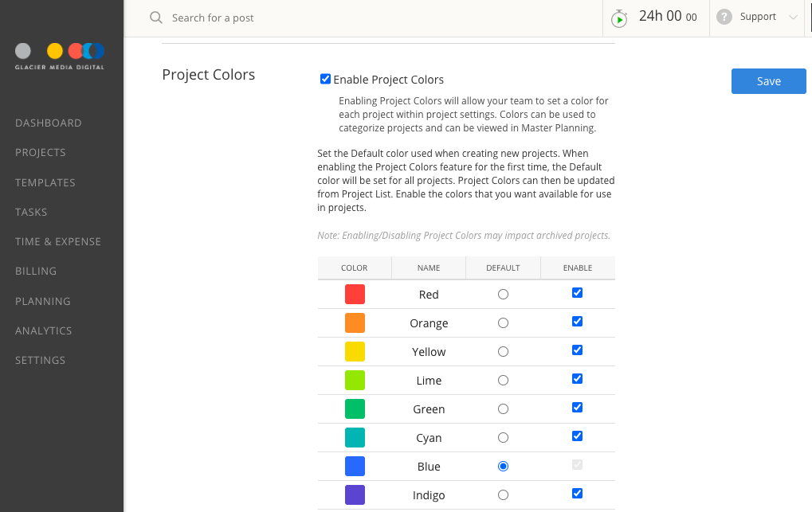The height and width of the screenshot is (512, 812).
Task: Go to Time & Expense section
Action: click(x=58, y=241)
